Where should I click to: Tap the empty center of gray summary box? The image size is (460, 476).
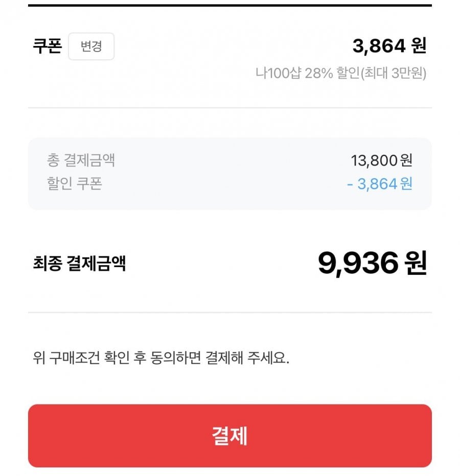[x=230, y=173]
